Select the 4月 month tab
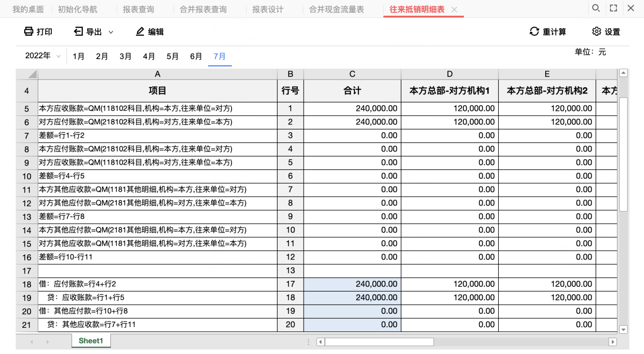644x354 pixels. pyautogui.click(x=149, y=56)
